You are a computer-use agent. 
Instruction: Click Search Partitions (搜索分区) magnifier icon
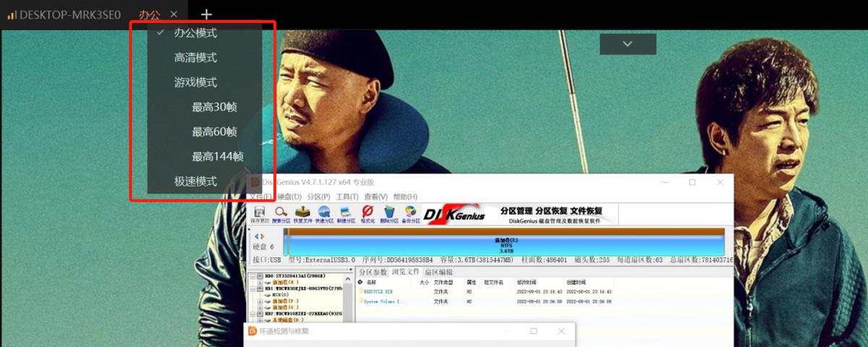click(x=281, y=214)
